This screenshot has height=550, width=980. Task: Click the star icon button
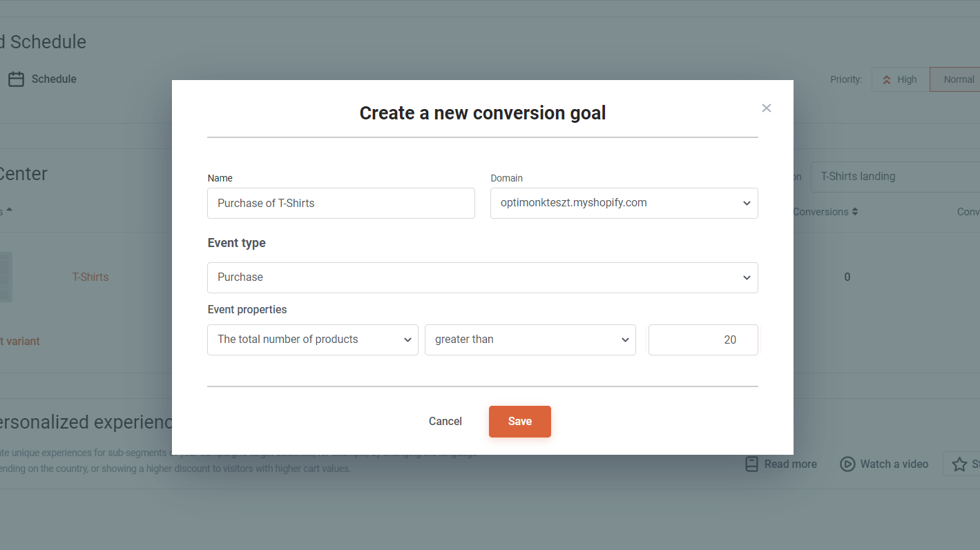coord(959,464)
